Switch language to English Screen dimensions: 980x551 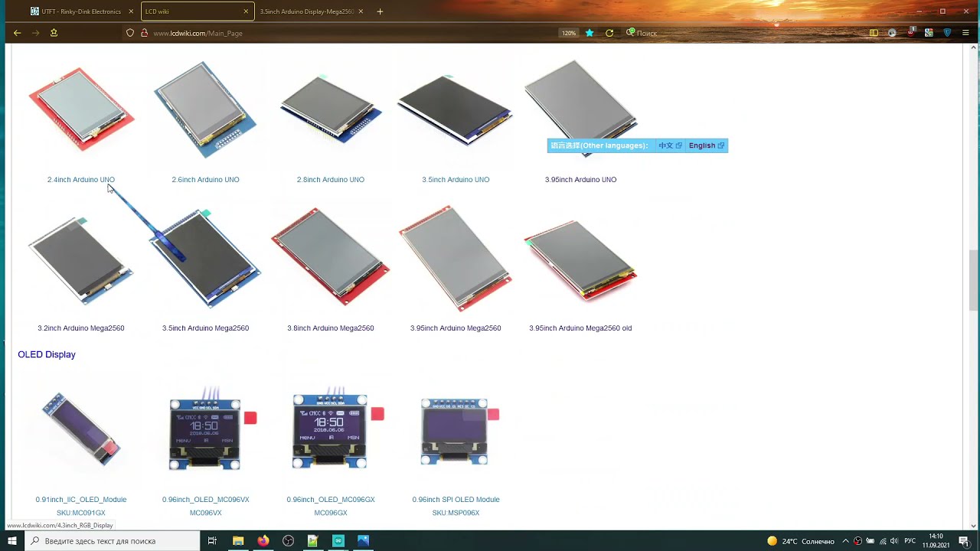pos(706,145)
